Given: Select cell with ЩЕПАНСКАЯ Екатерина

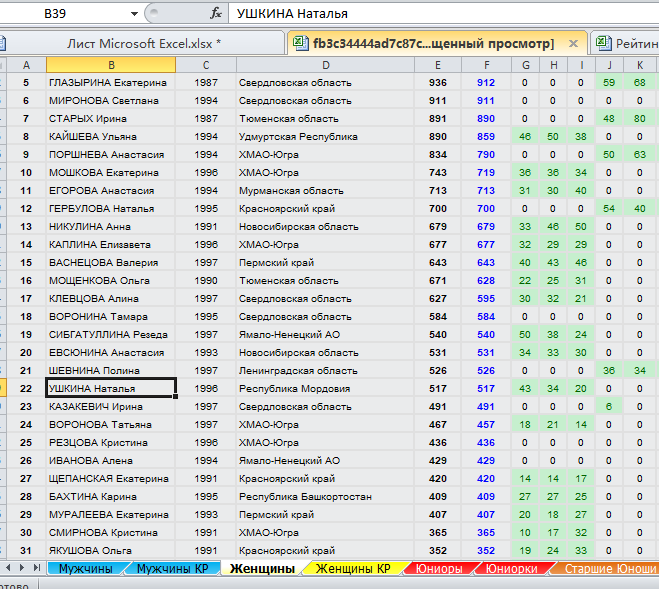Looking at the screenshot, I should [111, 479].
